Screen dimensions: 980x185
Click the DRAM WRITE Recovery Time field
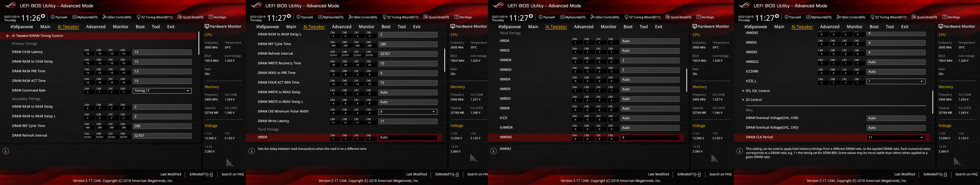tap(408, 63)
